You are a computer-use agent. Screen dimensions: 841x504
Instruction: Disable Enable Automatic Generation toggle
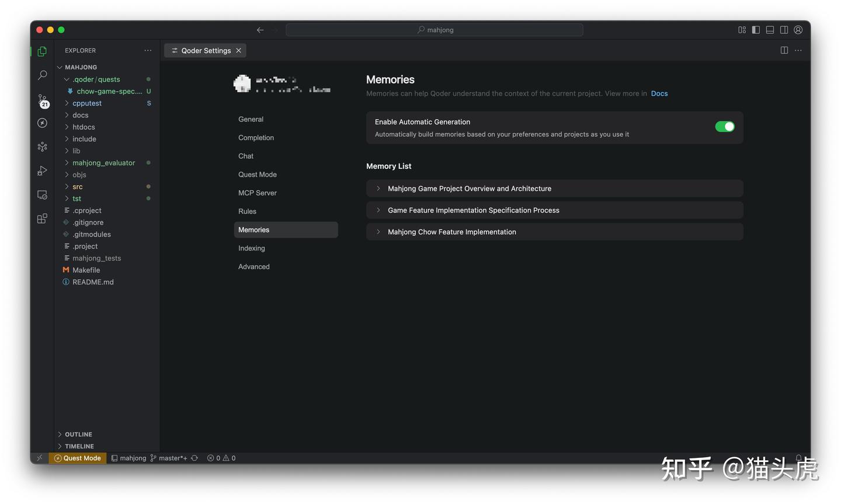pyautogui.click(x=724, y=127)
